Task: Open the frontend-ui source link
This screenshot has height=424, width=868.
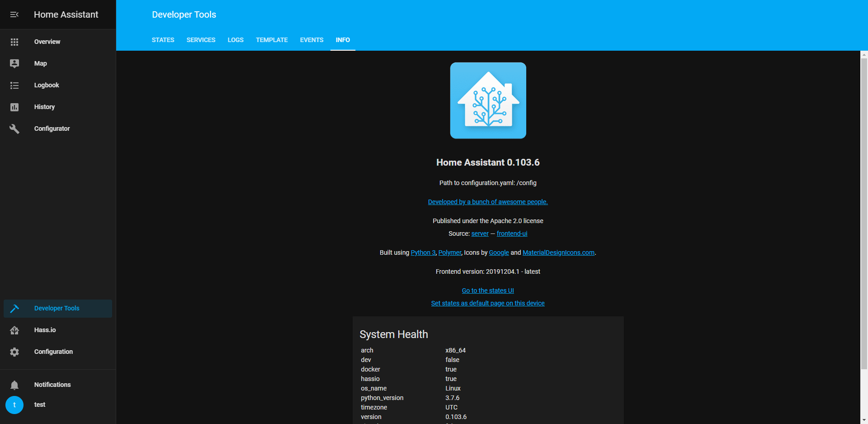Action: (512, 233)
